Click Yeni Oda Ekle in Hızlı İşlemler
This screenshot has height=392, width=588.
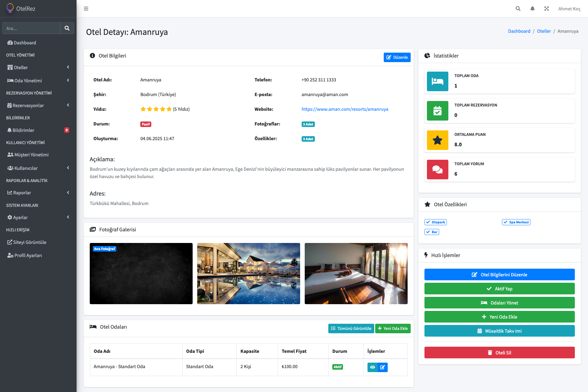click(499, 317)
